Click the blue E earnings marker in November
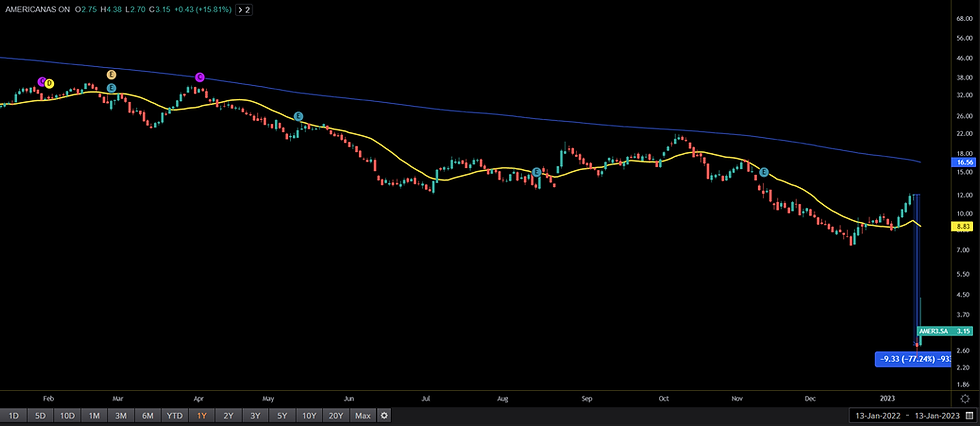Screen dimensions: 980x426 763,172
